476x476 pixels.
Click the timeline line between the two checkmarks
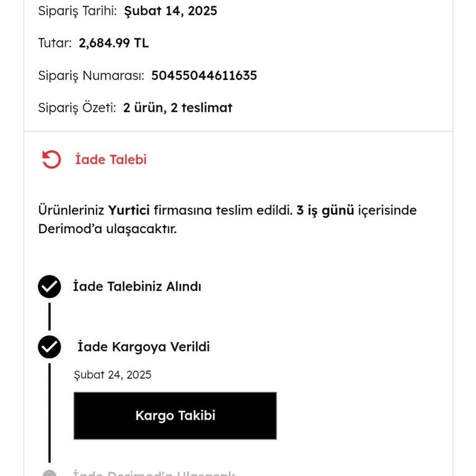50,317
